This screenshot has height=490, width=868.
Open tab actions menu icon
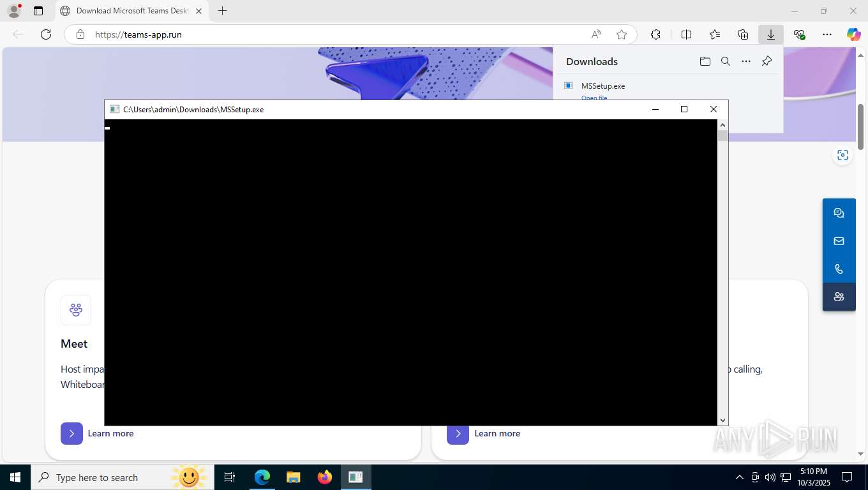pyautogui.click(x=38, y=11)
